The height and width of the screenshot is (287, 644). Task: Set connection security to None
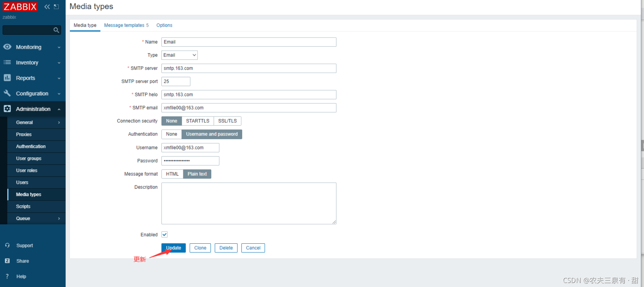pos(172,121)
